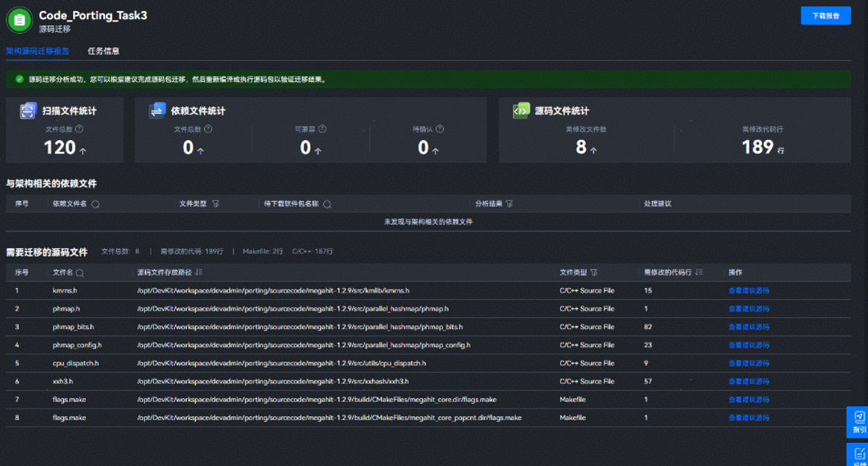
Task: Sort by 需修改的代码行 column
Action: pyautogui.click(x=699, y=273)
